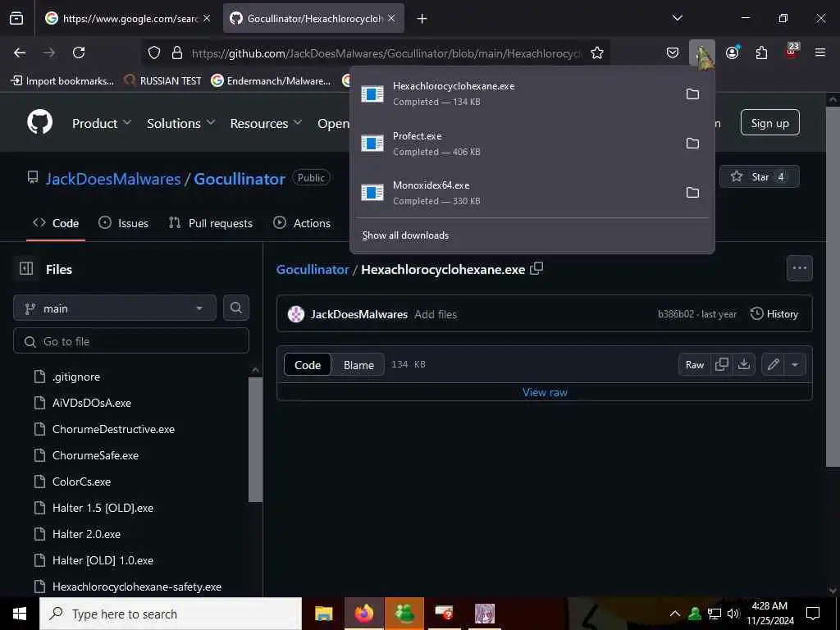Open the Import bookmarks toolbar item

coord(62,81)
